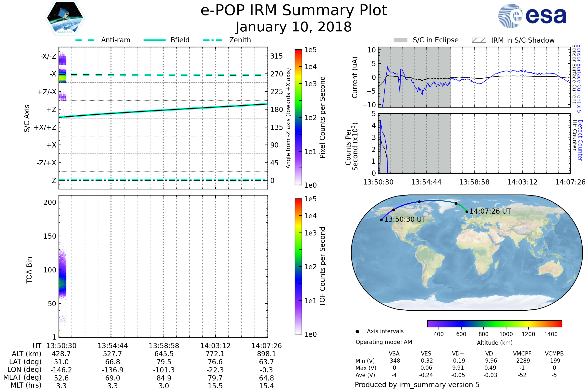Click the Operating mode: AM text
Image resolution: width=588 pixels, height=392 pixels.
pos(384,342)
